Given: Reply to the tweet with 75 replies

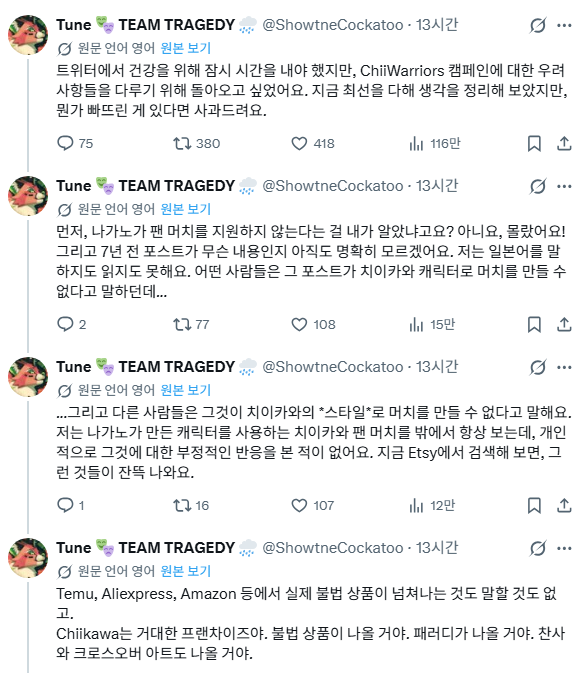Looking at the screenshot, I should click(x=65, y=143).
